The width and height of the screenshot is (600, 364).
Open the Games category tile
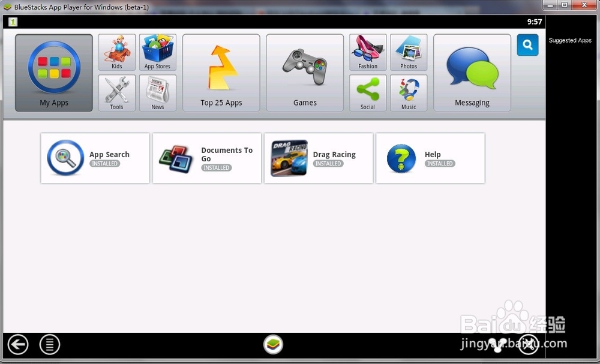pos(305,73)
